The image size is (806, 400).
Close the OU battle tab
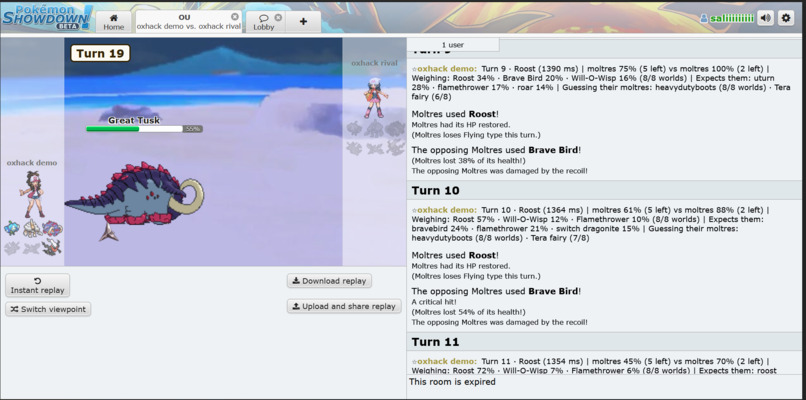coord(235,17)
